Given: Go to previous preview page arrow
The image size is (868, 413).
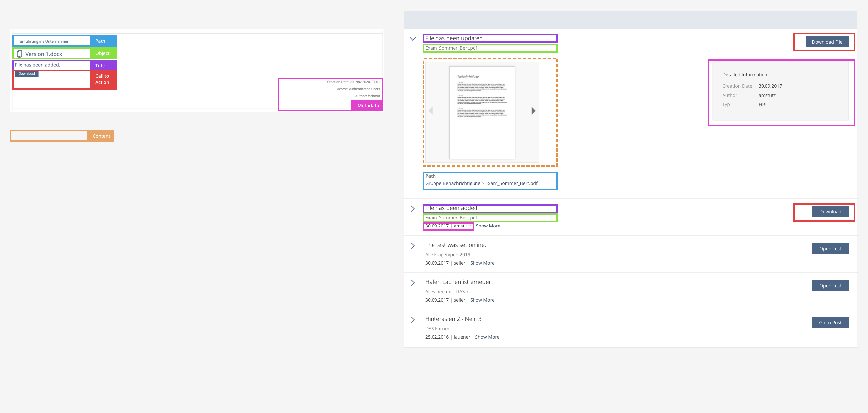Looking at the screenshot, I should pyautogui.click(x=431, y=111).
